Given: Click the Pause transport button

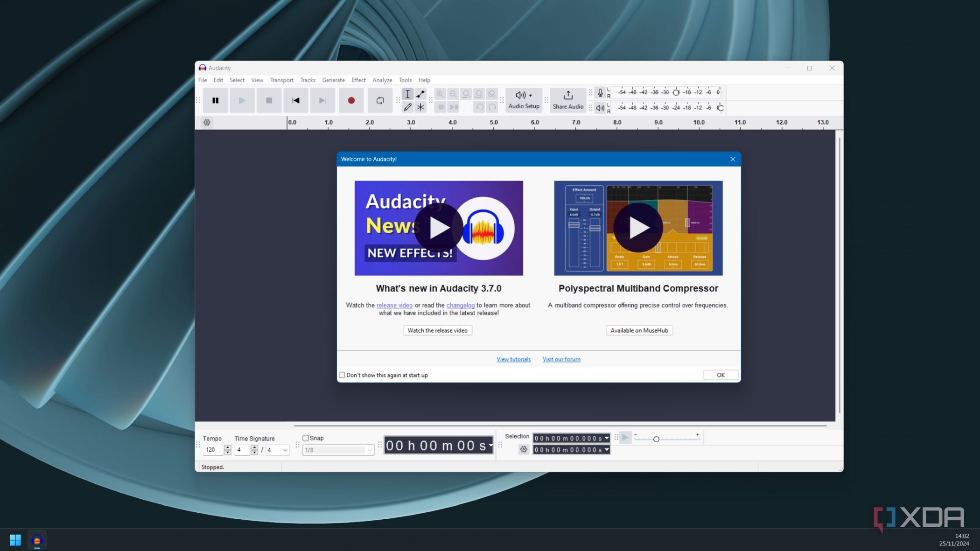Looking at the screenshot, I should point(215,100).
